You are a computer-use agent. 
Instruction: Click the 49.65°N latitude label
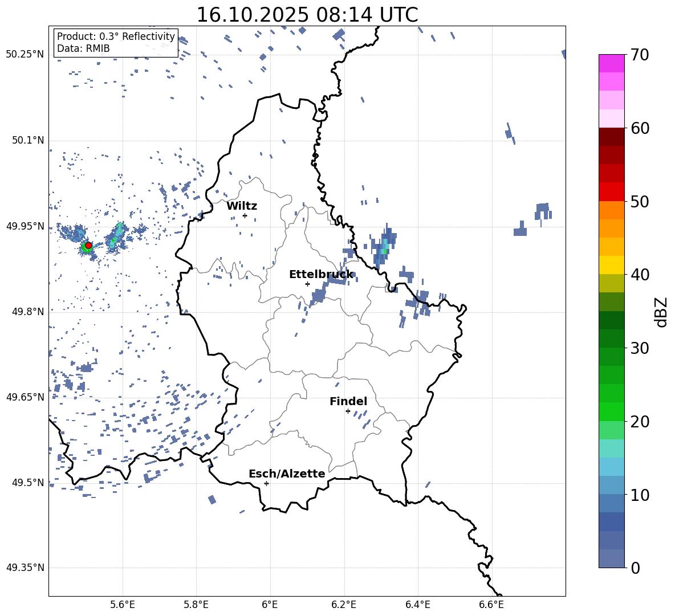tap(25, 397)
